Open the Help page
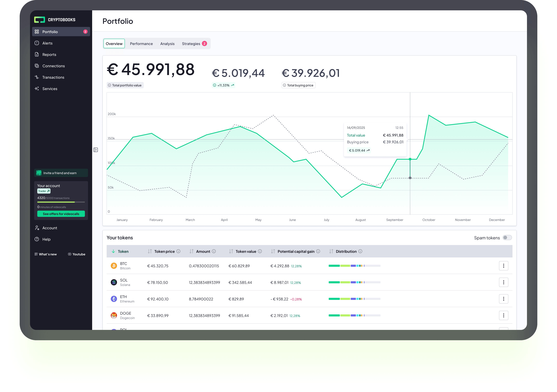Image resolution: width=557 pixels, height=392 pixels. tap(46, 239)
